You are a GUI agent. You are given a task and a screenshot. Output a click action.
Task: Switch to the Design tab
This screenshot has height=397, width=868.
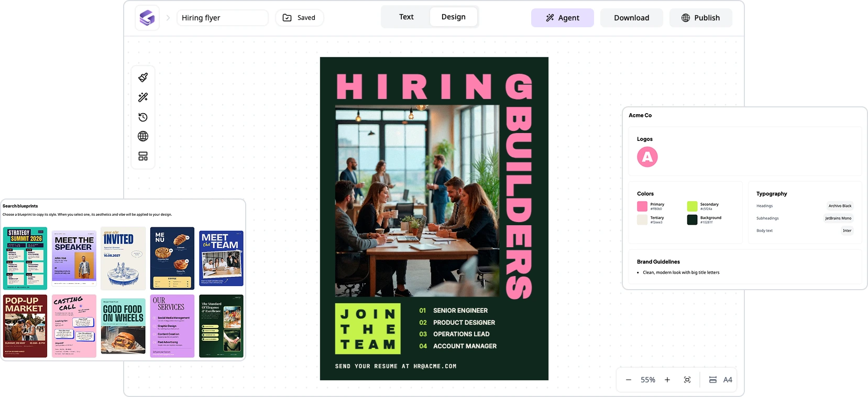pyautogui.click(x=454, y=17)
